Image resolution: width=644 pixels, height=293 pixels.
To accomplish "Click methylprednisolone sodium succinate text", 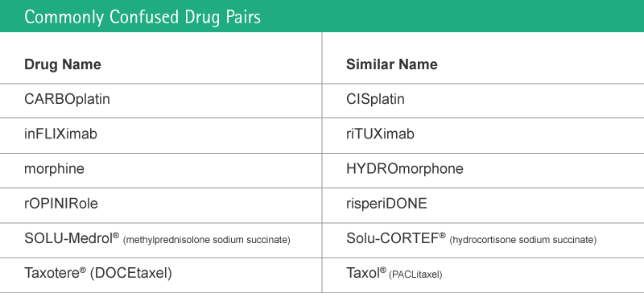I will (207, 240).
